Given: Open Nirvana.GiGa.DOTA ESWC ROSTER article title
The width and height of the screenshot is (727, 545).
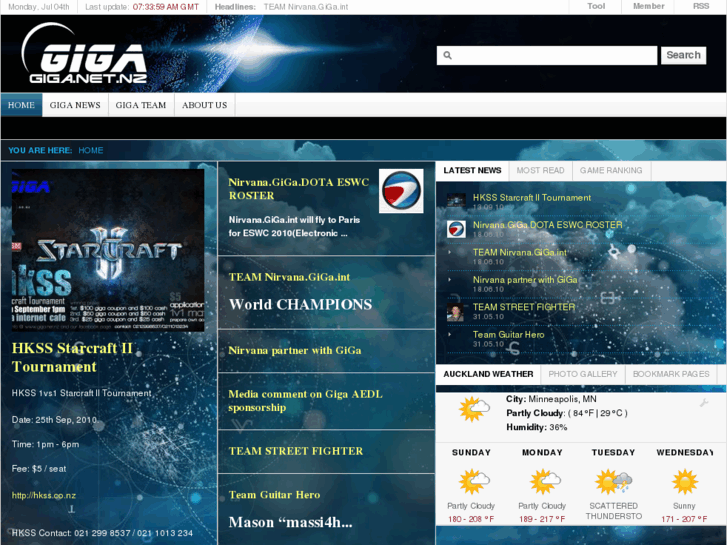Looking at the screenshot, I should click(x=299, y=189).
